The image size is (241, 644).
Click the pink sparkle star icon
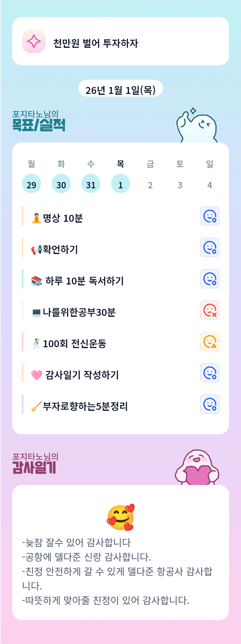[34, 41]
